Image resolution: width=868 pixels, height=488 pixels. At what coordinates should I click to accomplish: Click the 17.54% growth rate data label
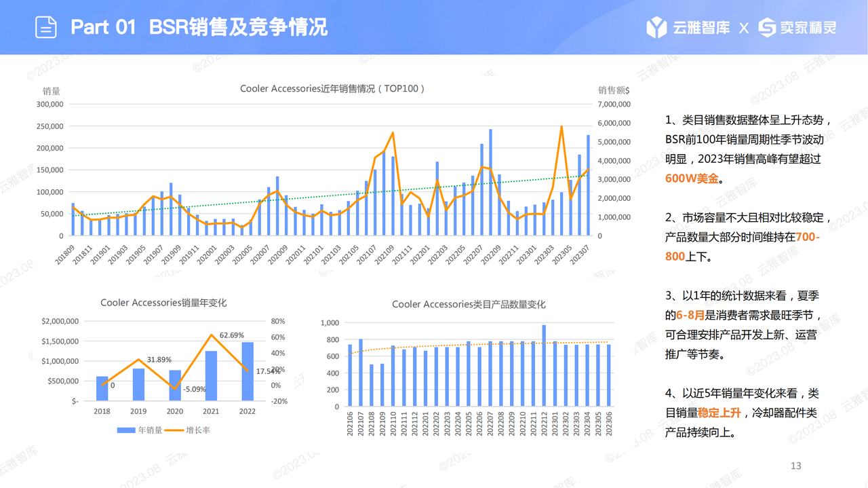click(x=268, y=371)
